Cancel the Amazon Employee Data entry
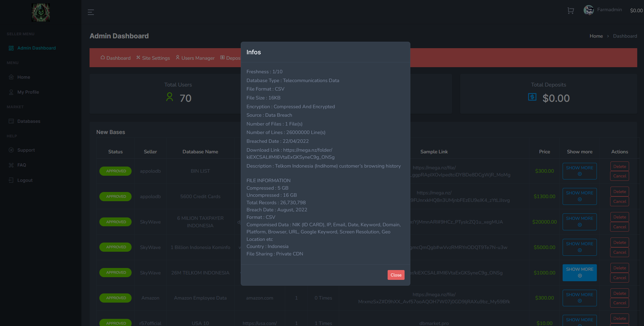Screen dimensions: 644x326 pos(620,303)
